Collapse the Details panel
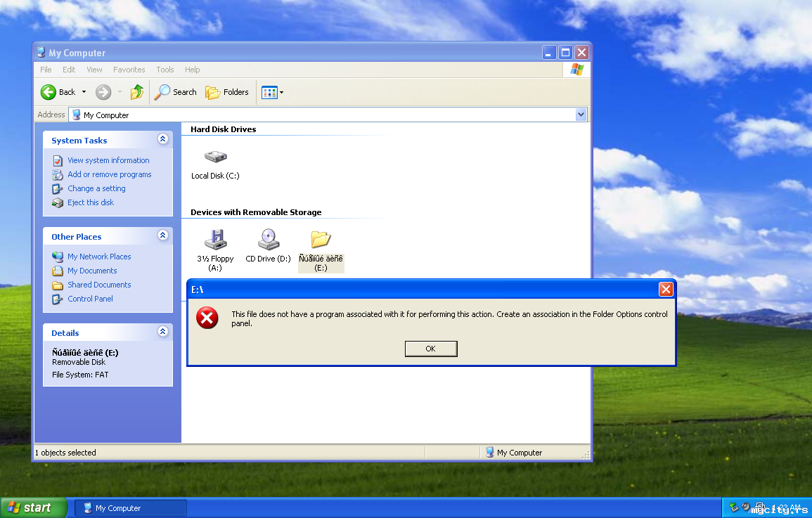 tap(162, 331)
